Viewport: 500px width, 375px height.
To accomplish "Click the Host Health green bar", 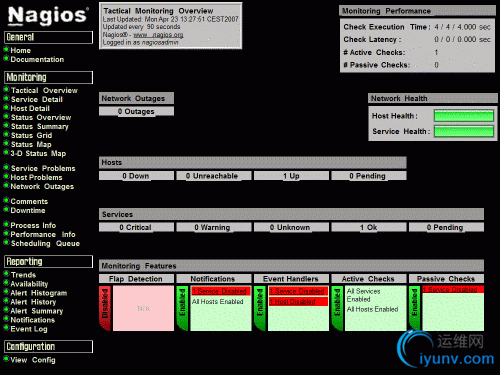I will pos(464,116).
